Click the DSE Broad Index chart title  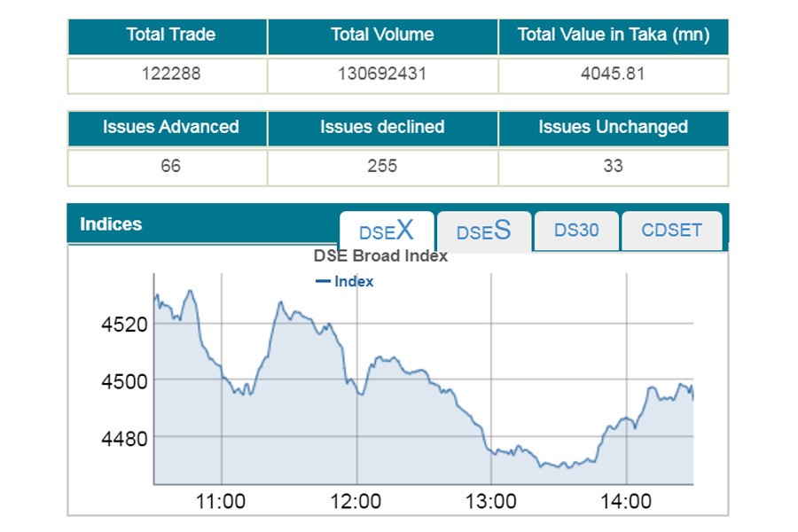pos(380,256)
